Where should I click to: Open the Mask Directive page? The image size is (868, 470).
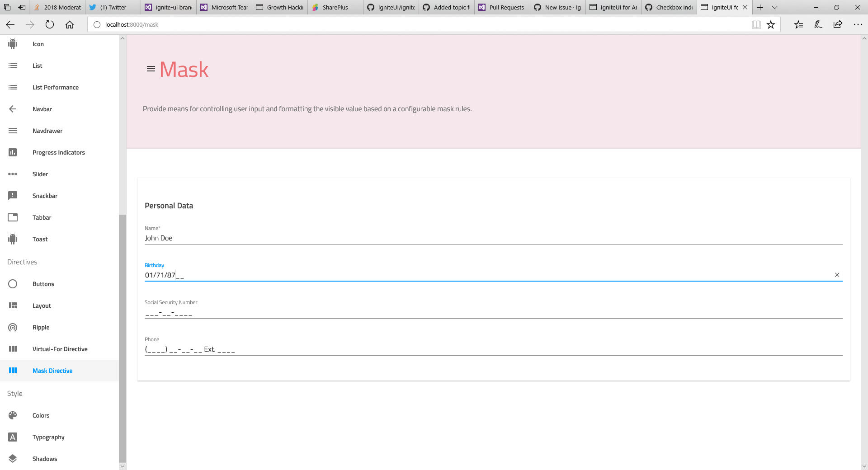point(60,371)
